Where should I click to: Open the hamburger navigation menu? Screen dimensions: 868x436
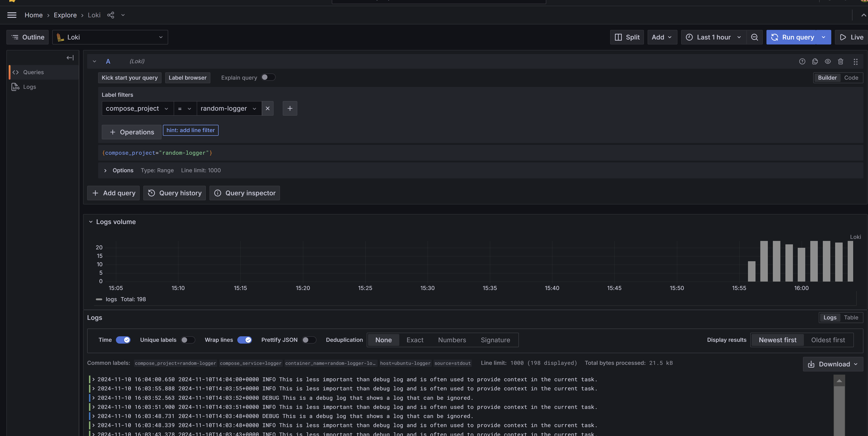pos(12,15)
